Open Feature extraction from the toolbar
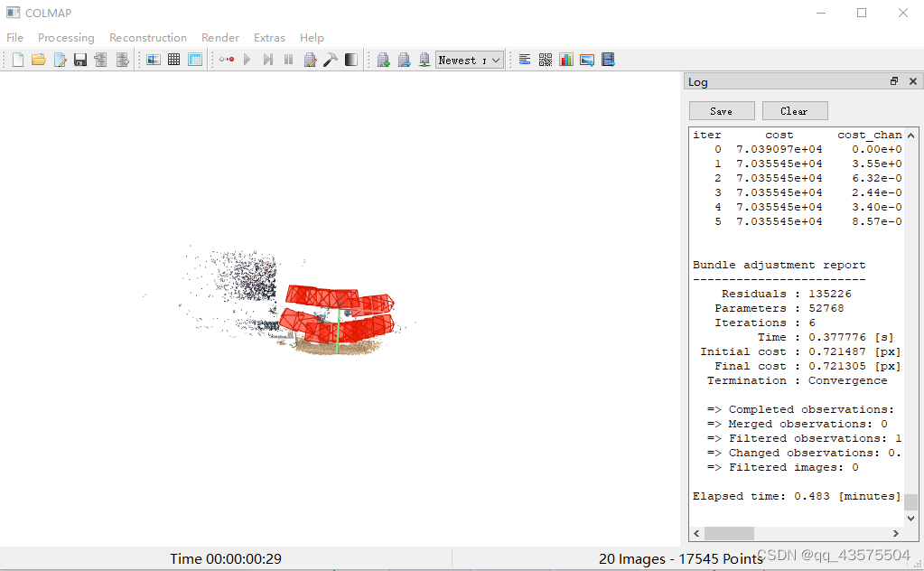This screenshot has width=924, height=571. (154, 60)
